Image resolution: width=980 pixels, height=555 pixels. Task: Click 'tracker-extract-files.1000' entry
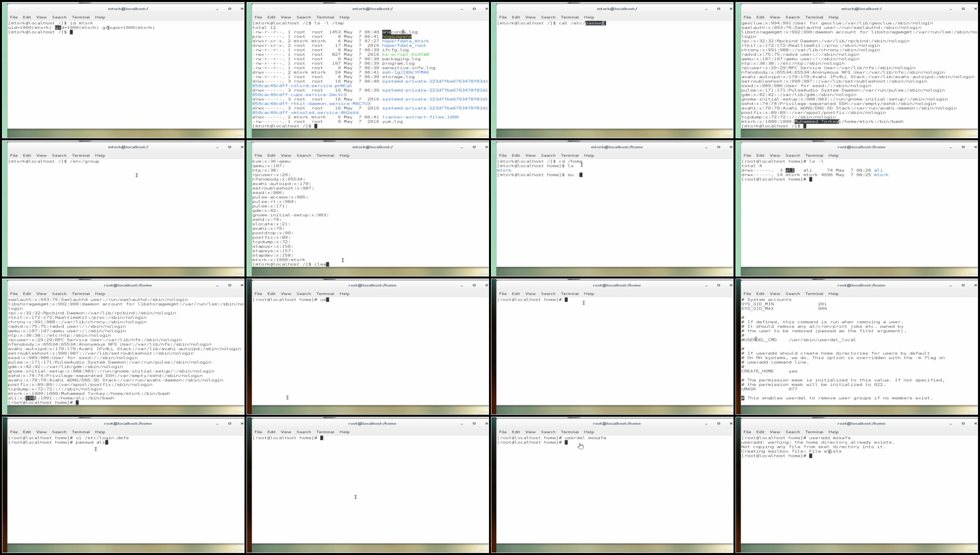420,117
